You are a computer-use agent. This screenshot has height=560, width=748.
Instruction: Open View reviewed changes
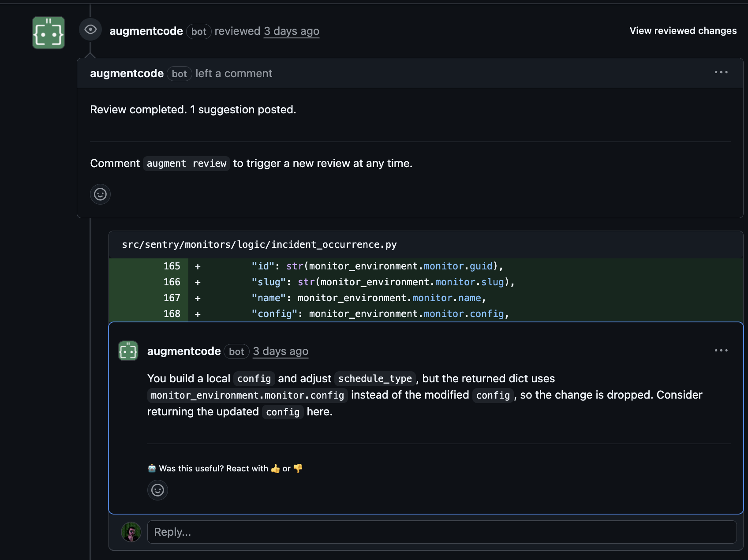[x=683, y=31]
